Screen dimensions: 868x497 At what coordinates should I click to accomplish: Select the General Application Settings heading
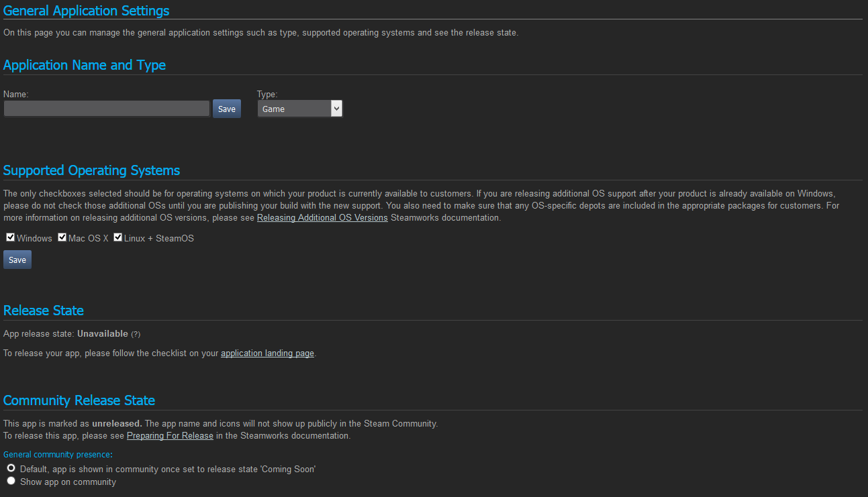(x=86, y=11)
